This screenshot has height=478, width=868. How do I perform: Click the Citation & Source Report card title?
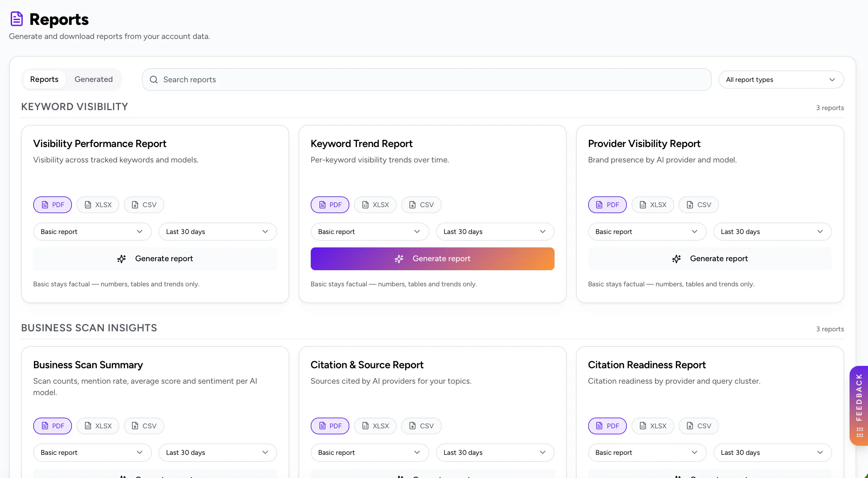point(367,365)
